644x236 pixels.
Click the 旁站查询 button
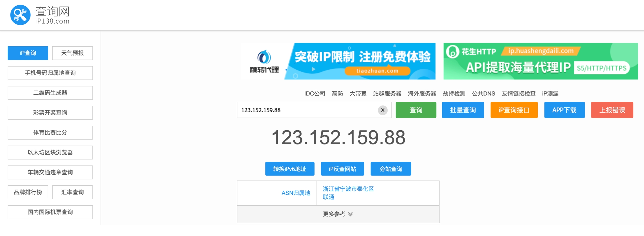[x=391, y=169]
